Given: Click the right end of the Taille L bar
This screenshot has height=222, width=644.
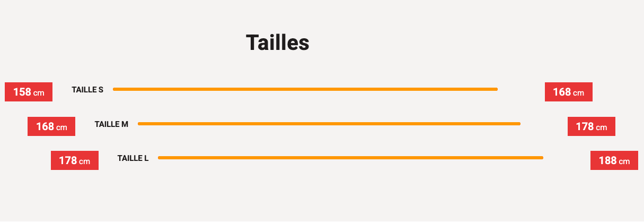Looking at the screenshot, I should [541, 158].
